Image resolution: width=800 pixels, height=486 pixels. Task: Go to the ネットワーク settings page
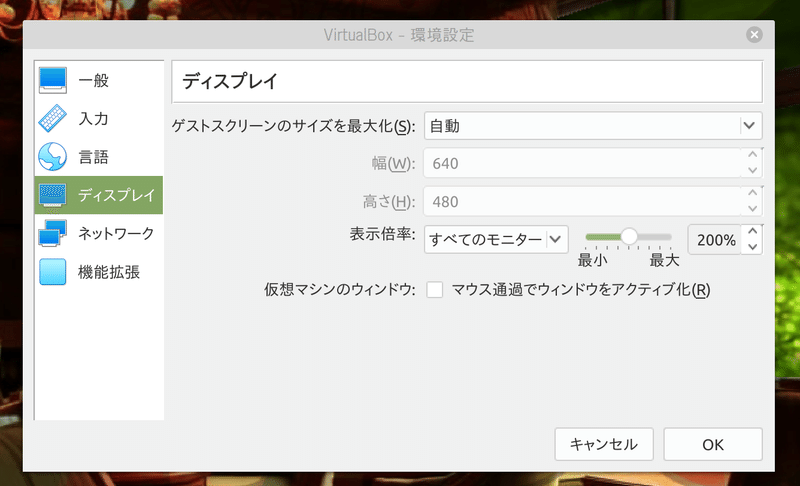tap(99, 234)
